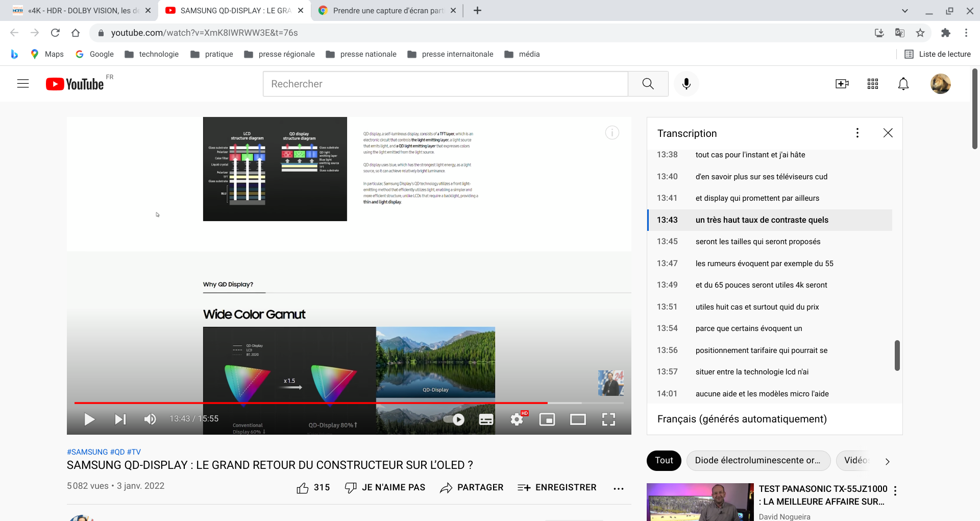
Task: Start voice search with microphone
Action: point(687,84)
